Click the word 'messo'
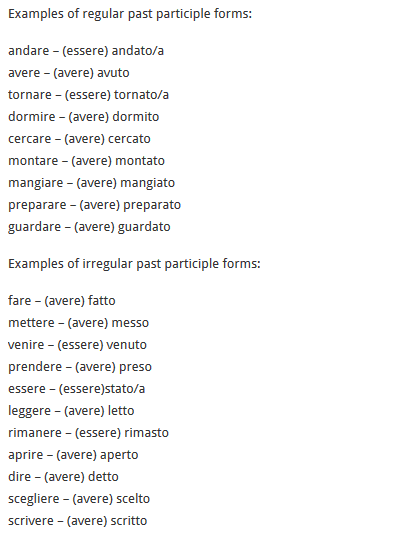 click(130, 323)
